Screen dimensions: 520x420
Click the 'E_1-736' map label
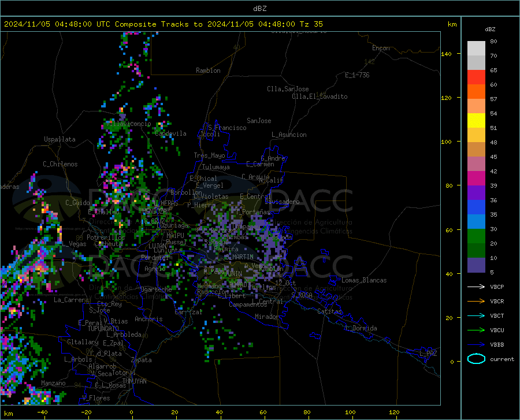click(357, 75)
